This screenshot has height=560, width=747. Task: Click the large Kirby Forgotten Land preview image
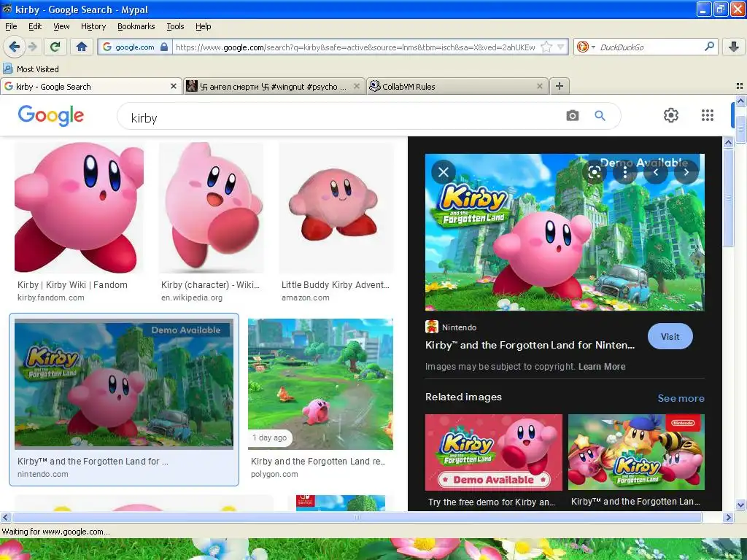coord(565,233)
